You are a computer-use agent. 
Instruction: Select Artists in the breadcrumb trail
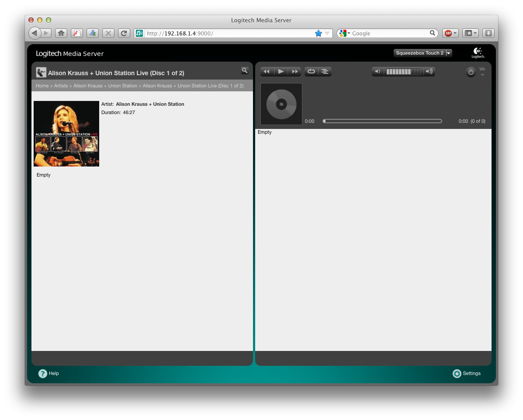point(61,86)
